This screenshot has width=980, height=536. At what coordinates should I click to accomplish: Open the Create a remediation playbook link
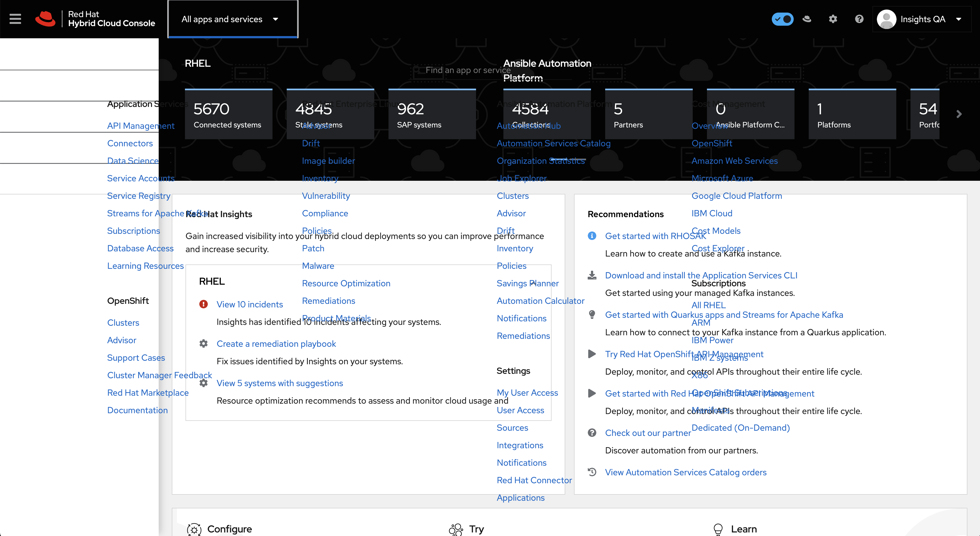(276, 344)
